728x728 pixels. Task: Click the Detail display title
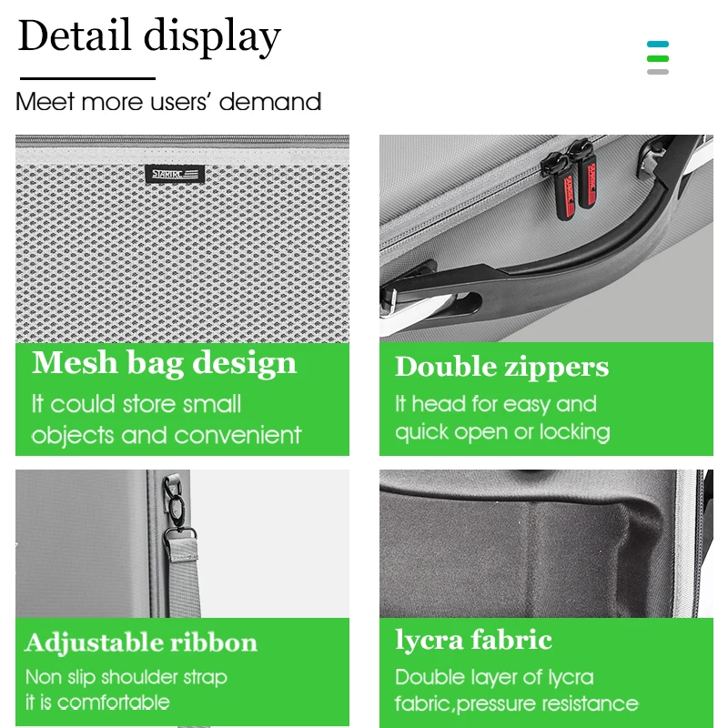[149, 36]
